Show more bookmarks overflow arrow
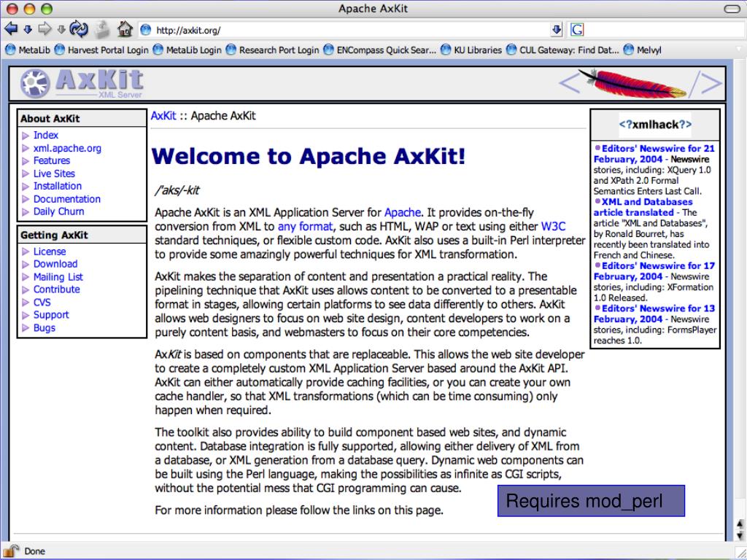The height and width of the screenshot is (560, 747). [x=739, y=49]
